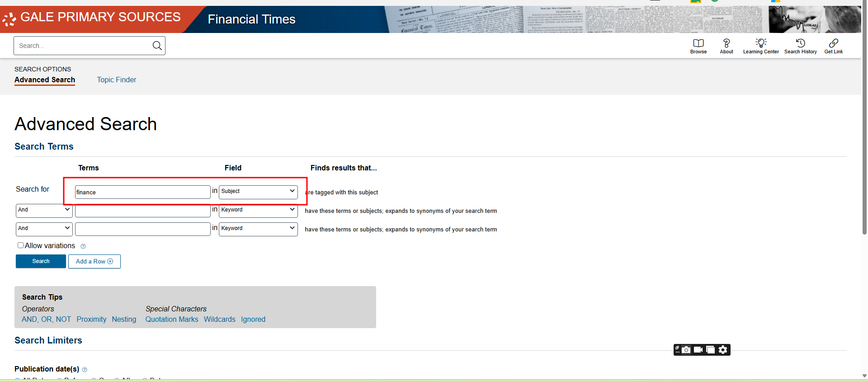Click the Publication date(s) help icon
This screenshot has height=381, width=868.
click(x=85, y=370)
